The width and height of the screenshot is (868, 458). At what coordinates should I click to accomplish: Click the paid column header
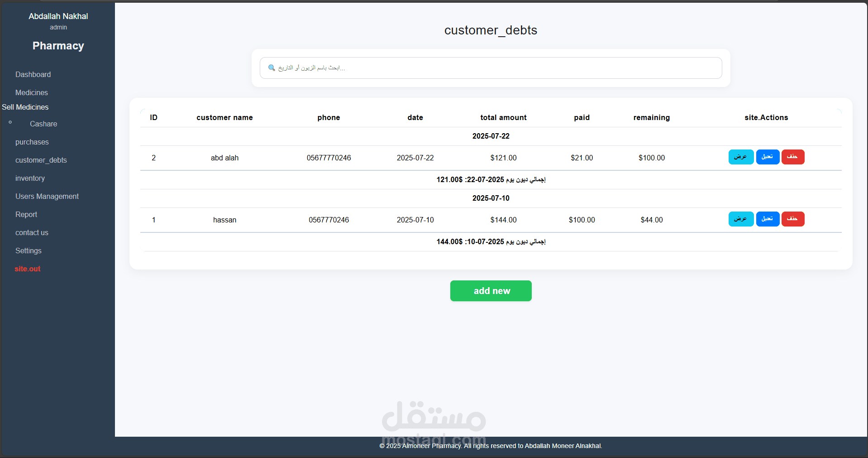click(x=582, y=117)
